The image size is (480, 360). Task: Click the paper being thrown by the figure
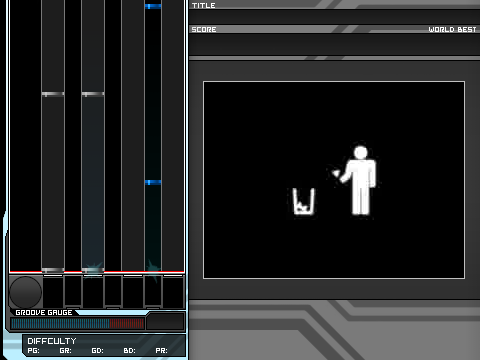tap(336, 173)
